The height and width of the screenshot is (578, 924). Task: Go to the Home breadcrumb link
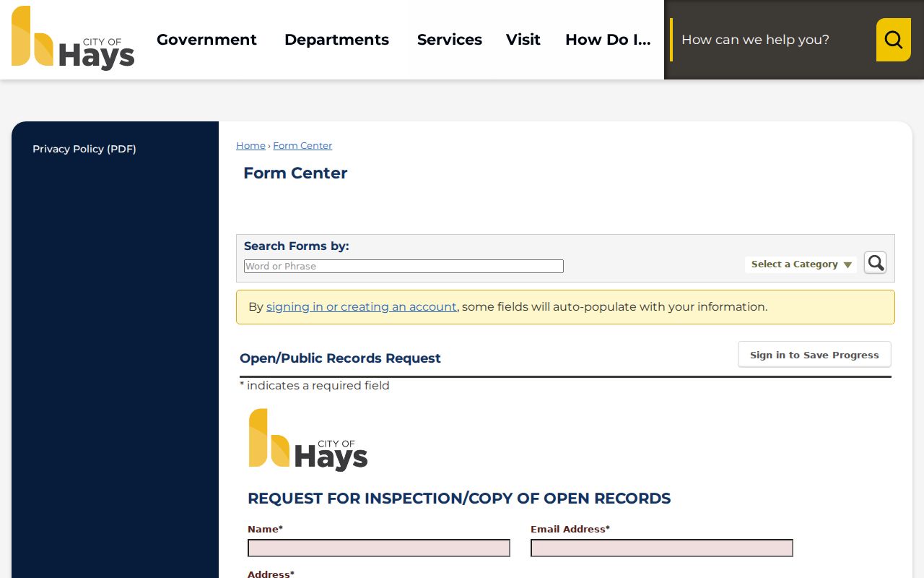[250, 146]
